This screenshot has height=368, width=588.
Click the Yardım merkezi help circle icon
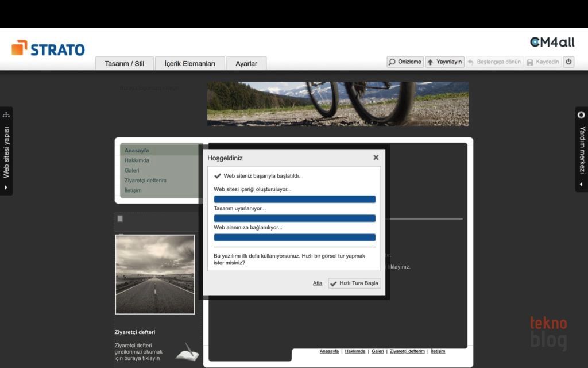(x=581, y=115)
